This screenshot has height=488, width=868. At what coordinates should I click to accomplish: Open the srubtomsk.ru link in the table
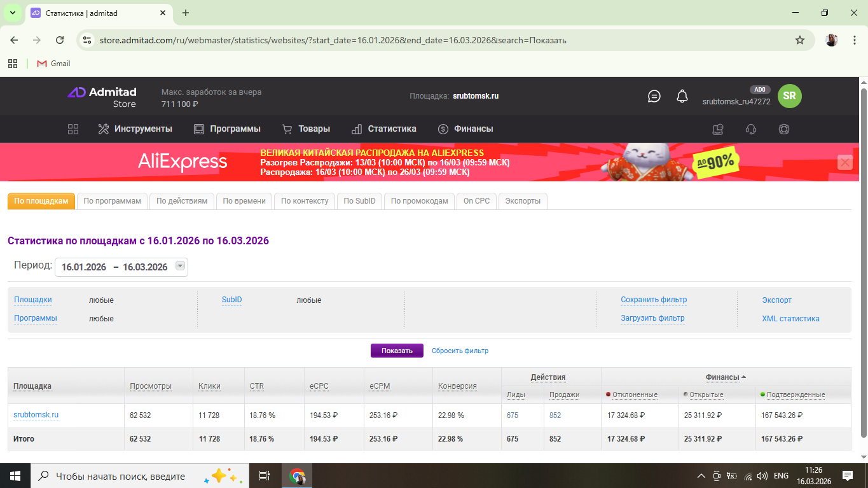click(36, 415)
